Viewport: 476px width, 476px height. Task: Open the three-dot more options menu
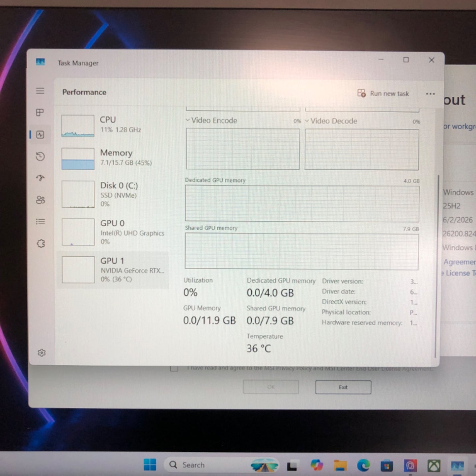click(x=430, y=94)
